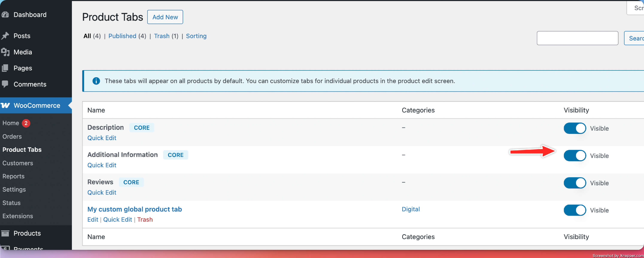Toggle Description tab visibility switch
This screenshot has width=644, height=258.
pyautogui.click(x=574, y=128)
